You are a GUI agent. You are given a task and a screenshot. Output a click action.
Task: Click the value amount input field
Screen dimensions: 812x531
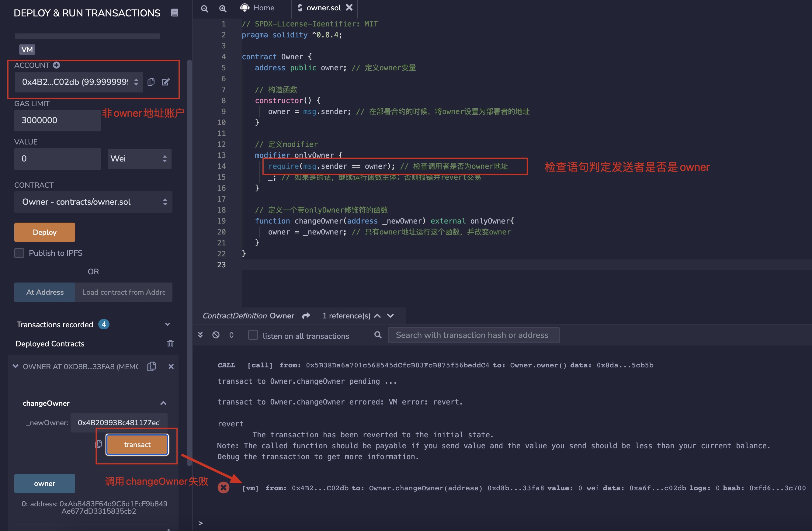pos(58,159)
